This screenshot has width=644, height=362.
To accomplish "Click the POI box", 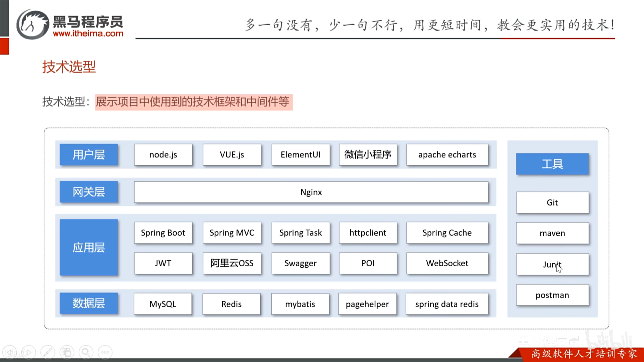I will (x=368, y=263).
